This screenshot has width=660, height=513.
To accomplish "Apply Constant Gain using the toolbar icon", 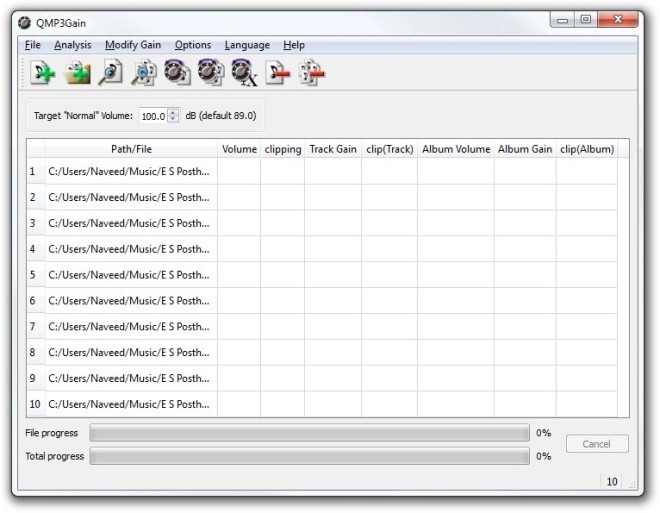I will pos(244,74).
